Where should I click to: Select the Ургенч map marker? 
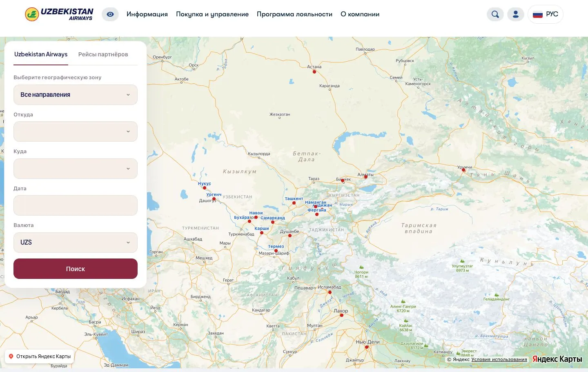pos(214,199)
